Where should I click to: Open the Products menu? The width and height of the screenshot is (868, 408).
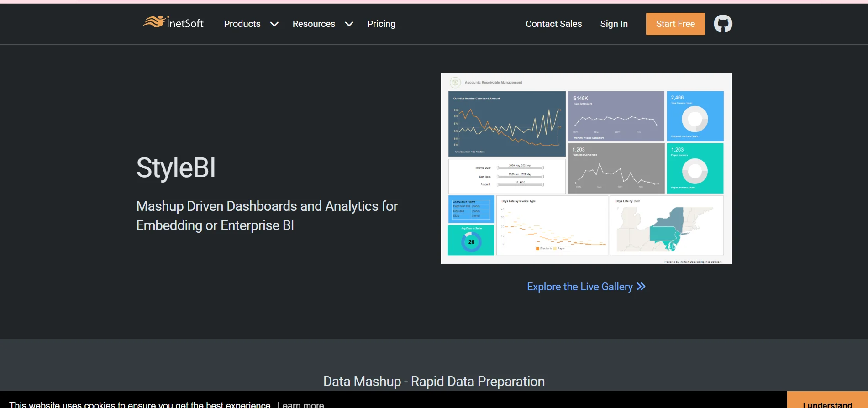click(242, 24)
